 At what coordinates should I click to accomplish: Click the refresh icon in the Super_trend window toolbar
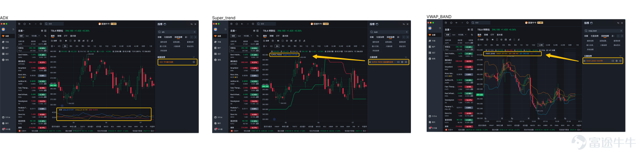tap(253, 24)
